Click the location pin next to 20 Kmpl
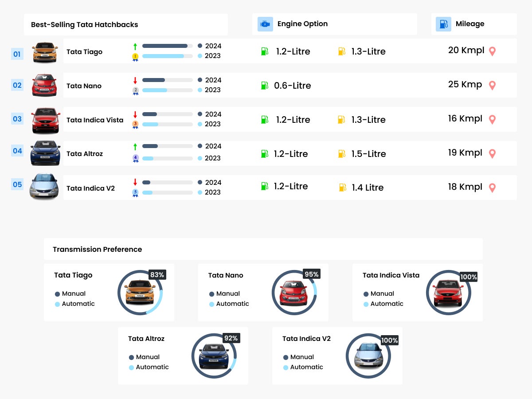This screenshot has width=532, height=399. coord(492,51)
